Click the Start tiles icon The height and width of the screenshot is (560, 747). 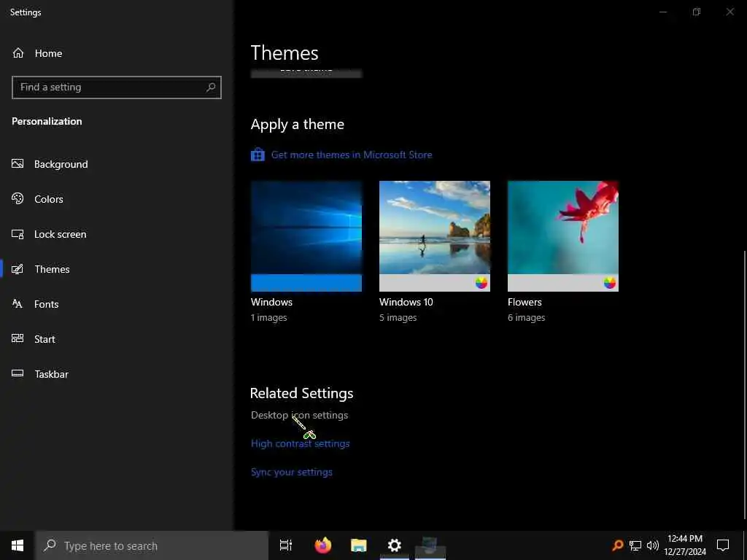[18, 338]
